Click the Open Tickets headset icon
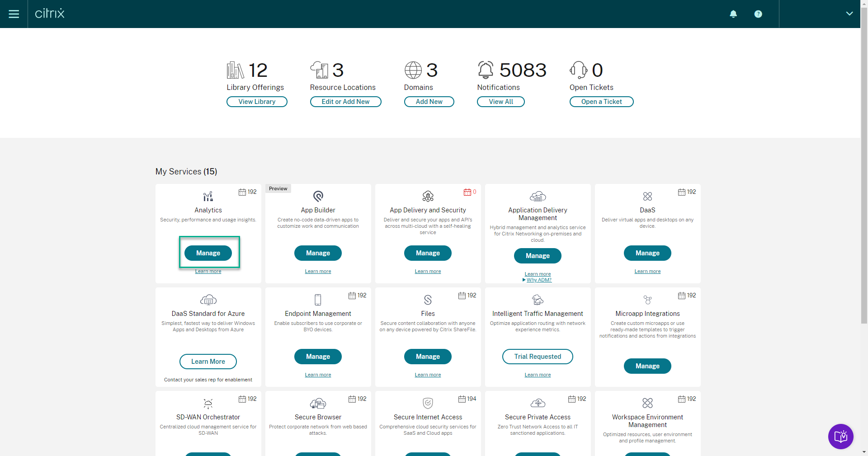 pos(578,70)
